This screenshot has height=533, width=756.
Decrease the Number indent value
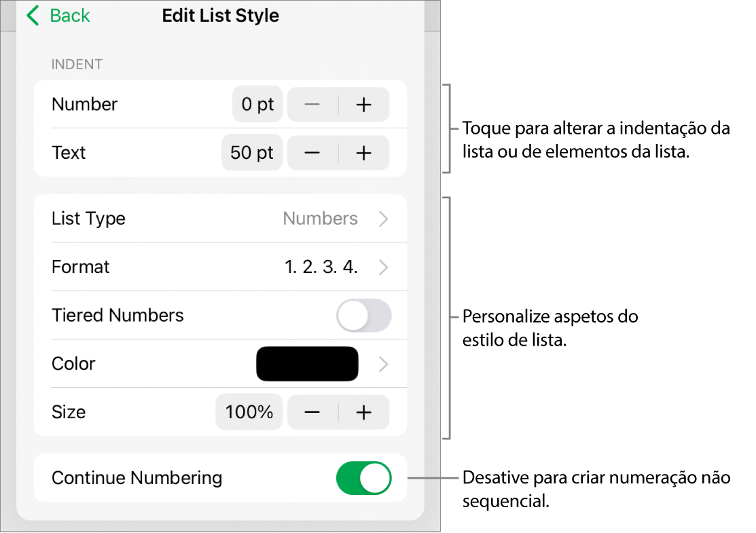(312, 105)
